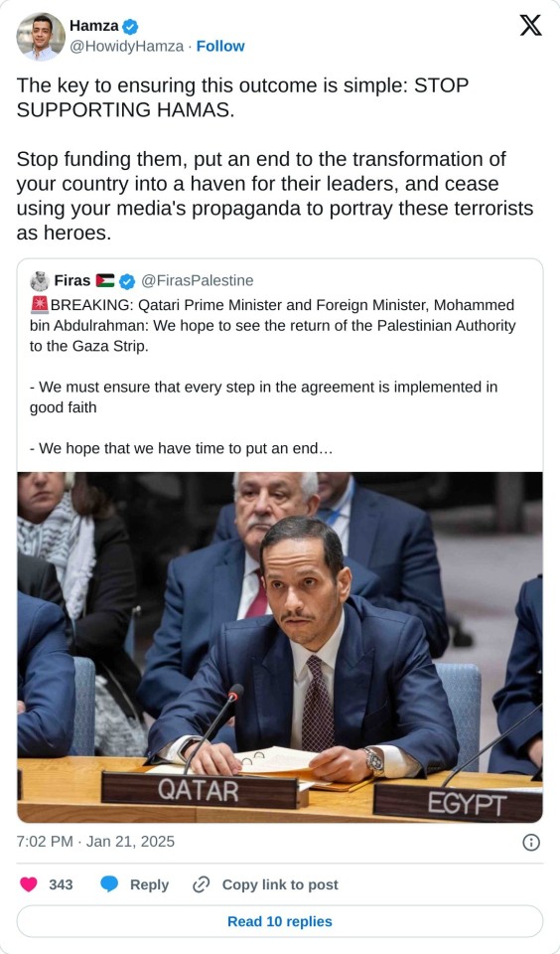Click the Hamza display name
The width and height of the screenshot is (560, 954).
(93, 26)
